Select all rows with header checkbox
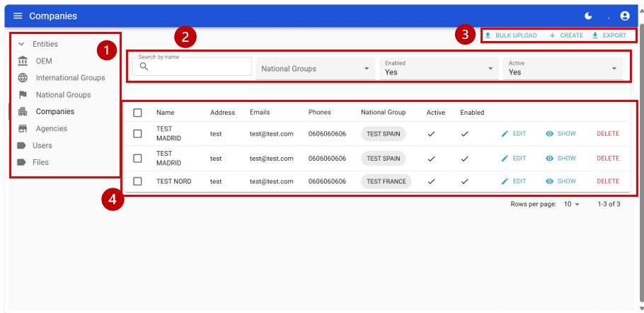The height and width of the screenshot is (313, 644). (x=138, y=113)
